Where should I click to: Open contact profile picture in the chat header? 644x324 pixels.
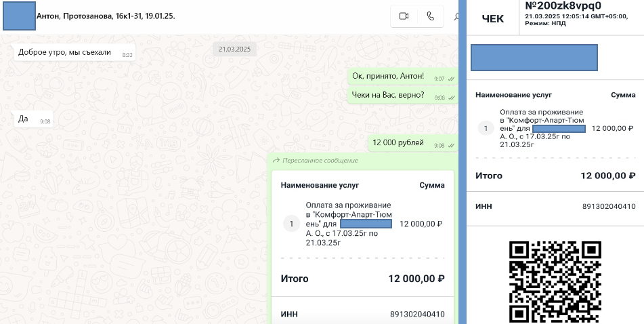pyautogui.click(x=19, y=16)
